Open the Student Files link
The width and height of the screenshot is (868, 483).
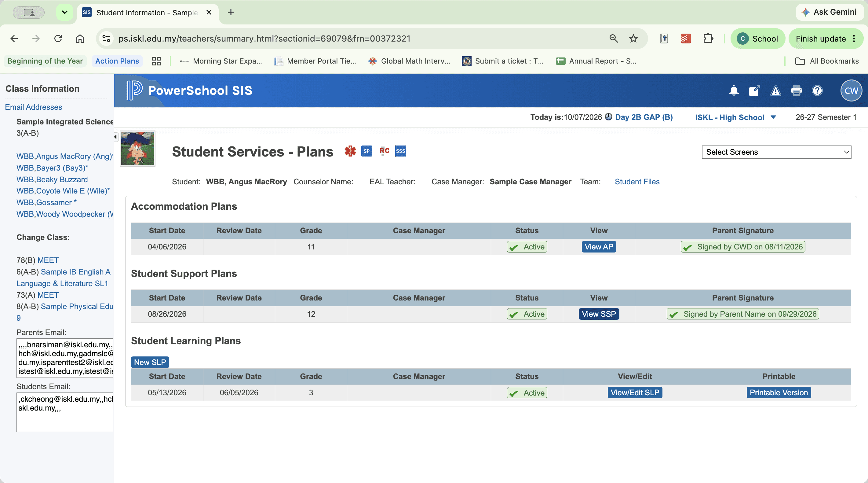[x=637, y=182]
